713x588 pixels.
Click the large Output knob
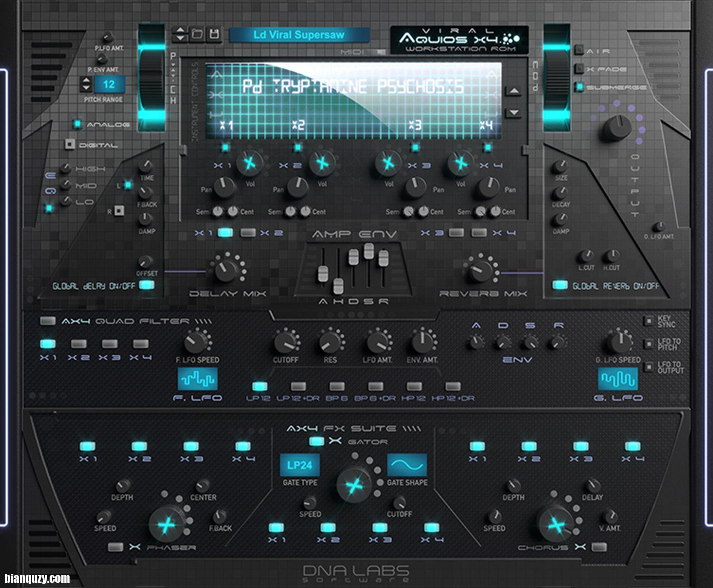617,127
